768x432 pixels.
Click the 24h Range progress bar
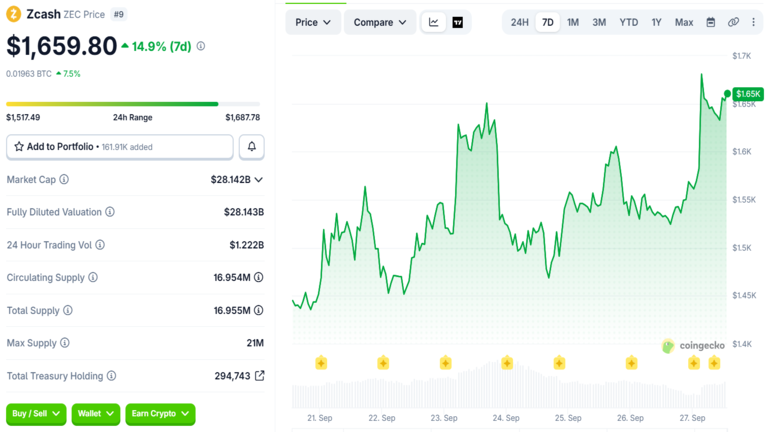point(133,104)
